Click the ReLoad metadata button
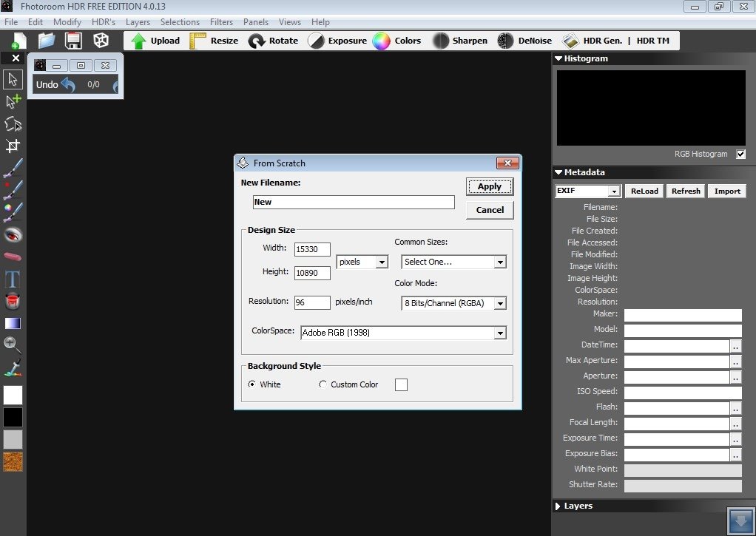Viewport: 756px width, 536px height. click(644, 191)
